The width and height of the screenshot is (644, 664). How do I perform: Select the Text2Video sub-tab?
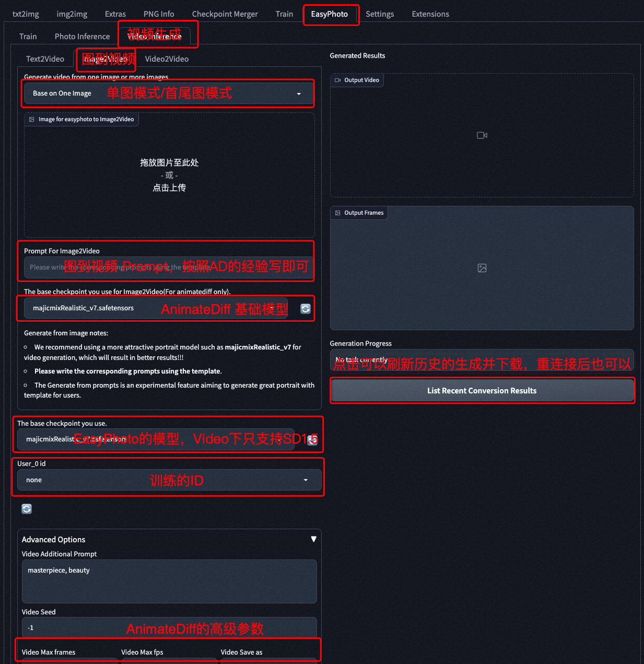coord(45,59)
